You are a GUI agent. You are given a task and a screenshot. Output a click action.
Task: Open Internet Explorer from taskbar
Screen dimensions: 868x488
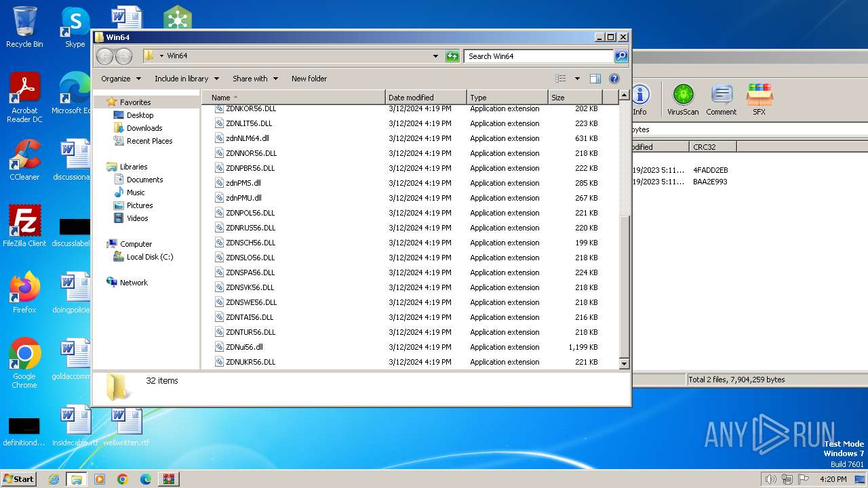coord(54,479)
